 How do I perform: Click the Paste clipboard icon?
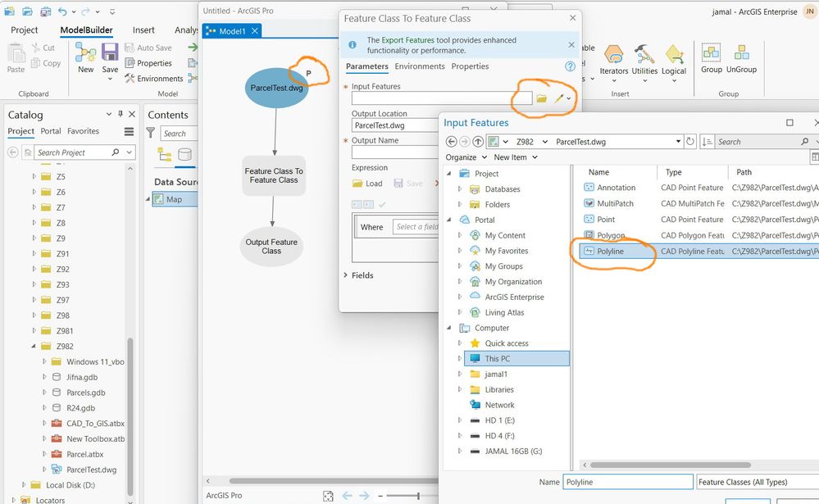16,53
